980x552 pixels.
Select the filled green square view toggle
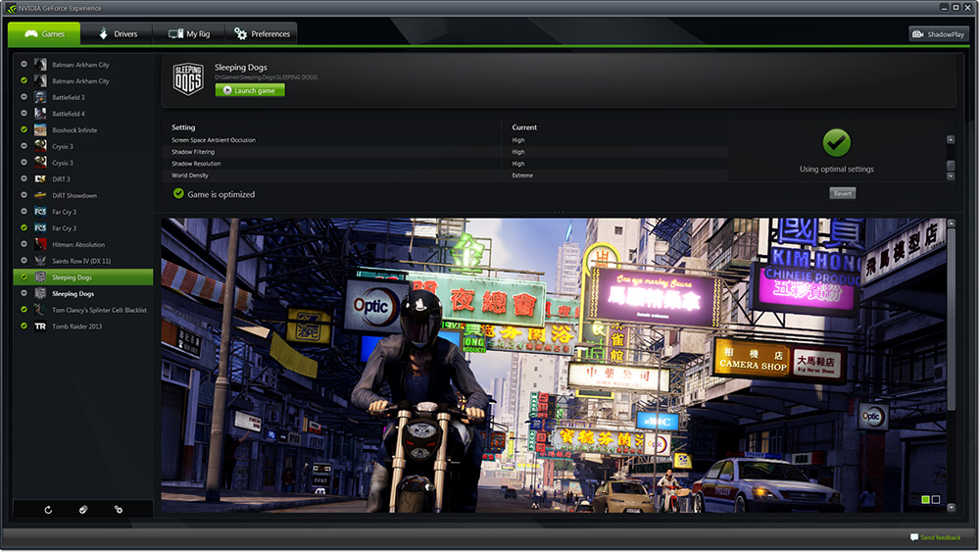(926, 499)
